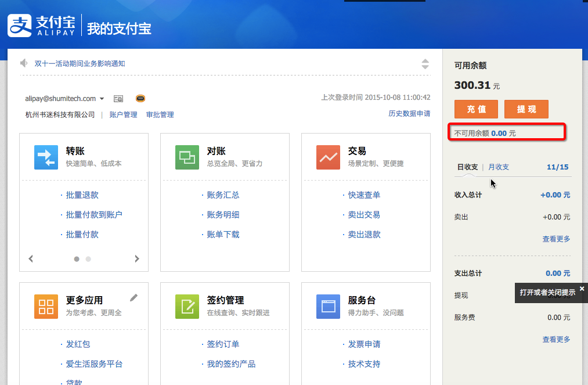Open 技术支持 link
588x385 pixels.
[364, 364]
